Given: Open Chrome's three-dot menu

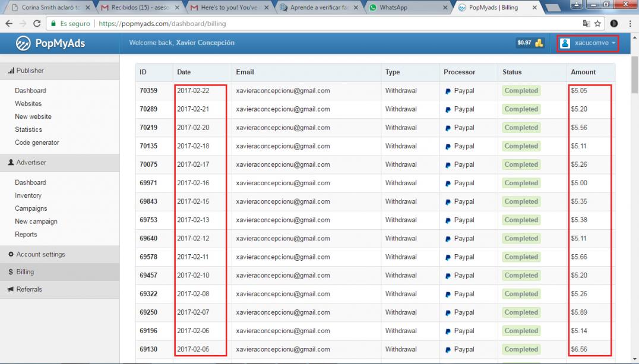Looking at the screenshot, I should pos(629,24).
